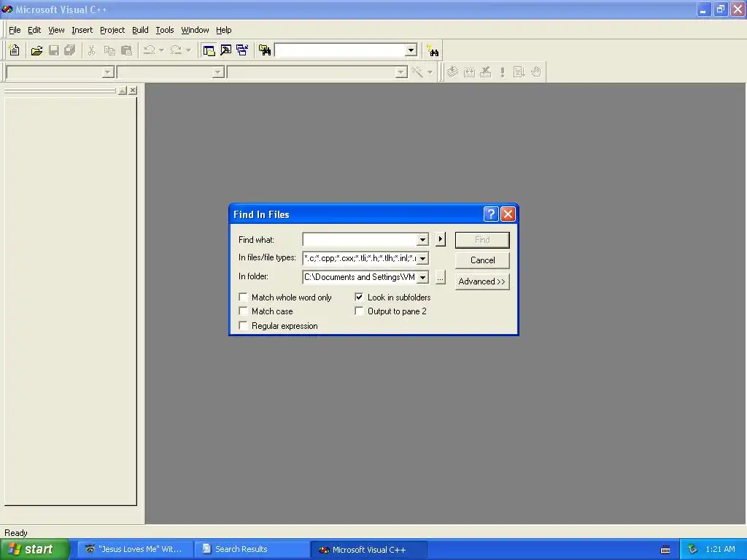The width and height of the screenshot is (747, 560).
Task: Open the Window menu
Action: (x=195, y=30)
